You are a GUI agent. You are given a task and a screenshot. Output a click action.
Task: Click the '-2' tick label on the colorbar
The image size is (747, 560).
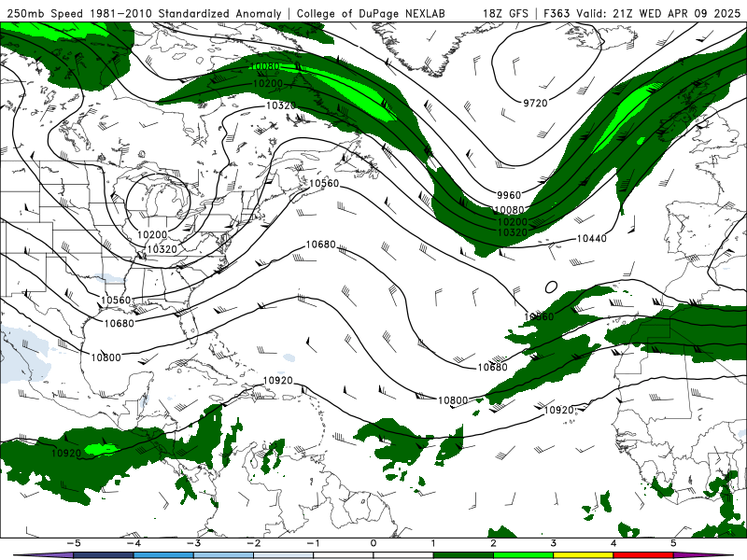coord(253,543)
